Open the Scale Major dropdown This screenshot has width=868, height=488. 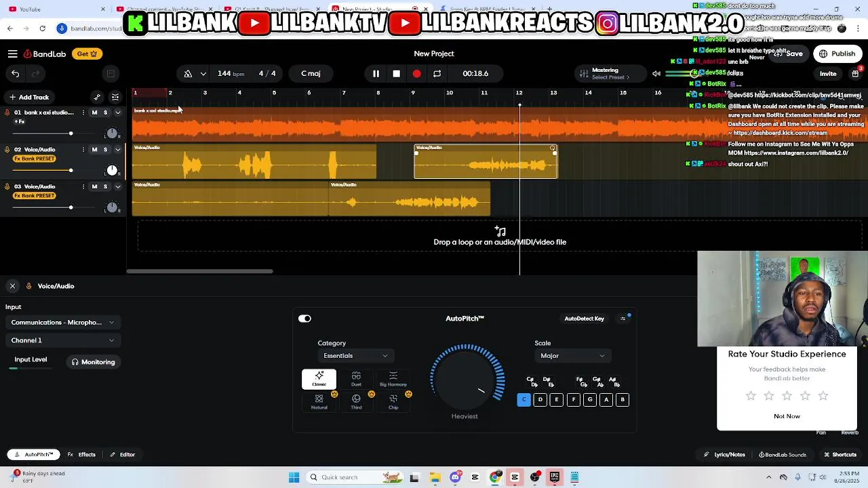click(x=572, y=356)
